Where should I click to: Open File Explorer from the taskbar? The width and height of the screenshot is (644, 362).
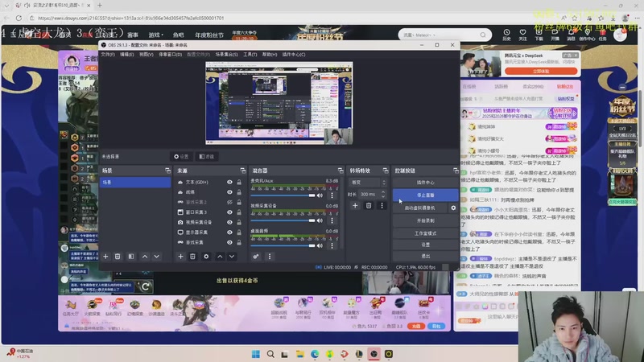[x=299, y=354]
